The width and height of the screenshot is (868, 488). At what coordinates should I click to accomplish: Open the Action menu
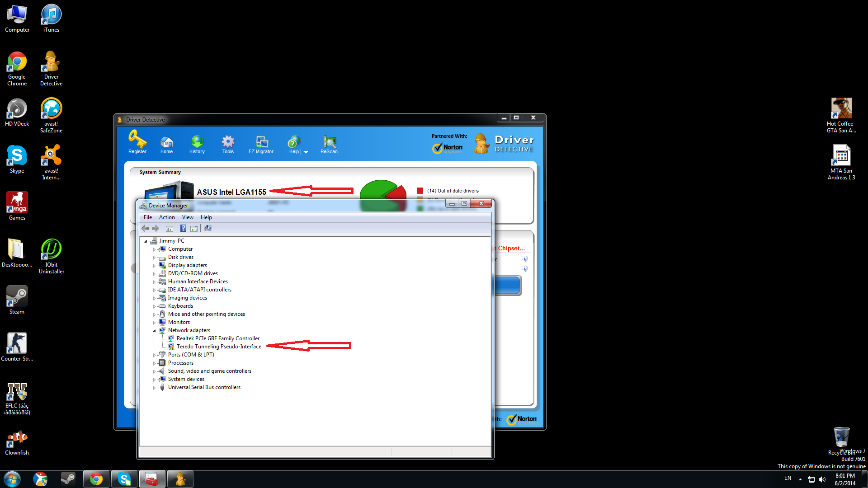point(166,217)
